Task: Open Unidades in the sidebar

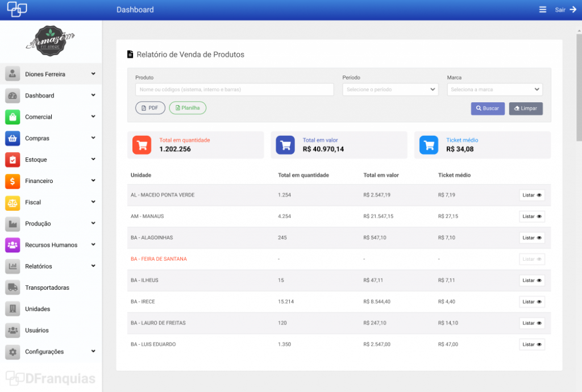Action: (x=38, y=309)
